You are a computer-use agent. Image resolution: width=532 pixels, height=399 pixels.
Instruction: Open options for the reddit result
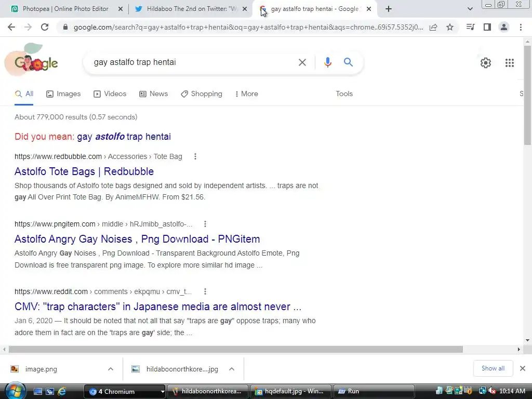(x=205, y=291)
